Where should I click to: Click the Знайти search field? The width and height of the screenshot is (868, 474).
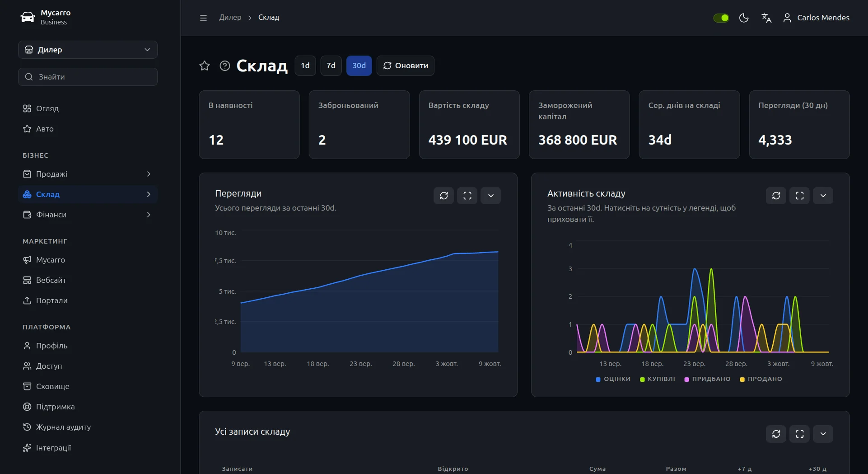click(x=88, y=77)
